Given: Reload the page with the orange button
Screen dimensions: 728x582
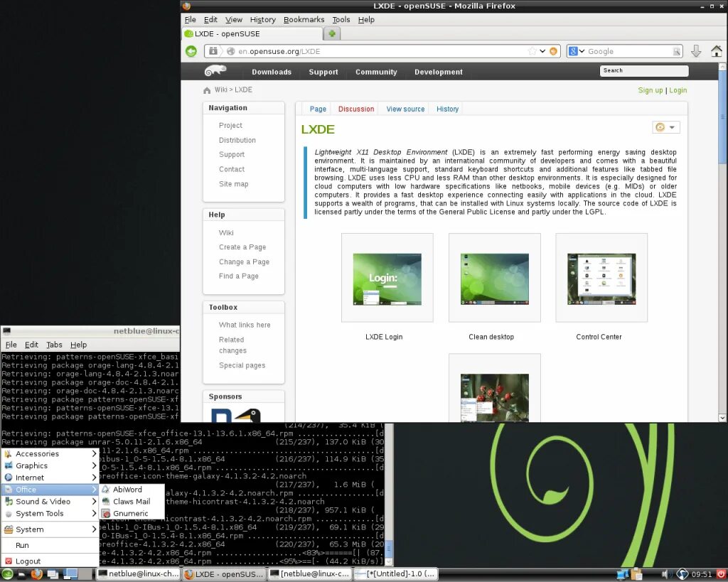Looking at the screenshot, I should (x=553, y=51).
